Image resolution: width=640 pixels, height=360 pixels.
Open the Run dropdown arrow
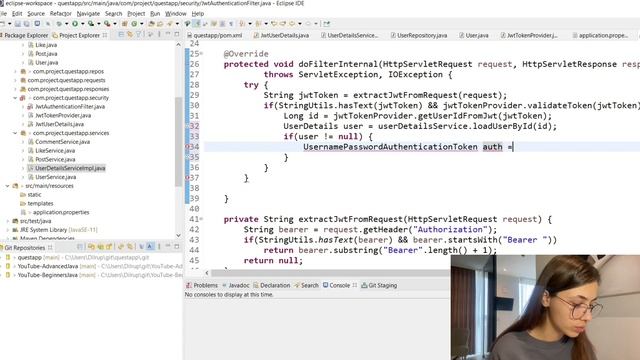pos(82,24)
